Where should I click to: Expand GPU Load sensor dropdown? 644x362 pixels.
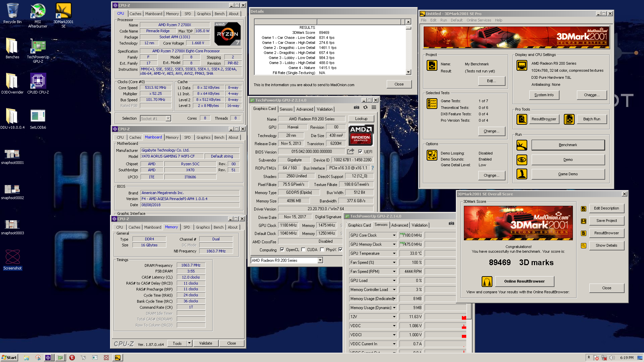[x=394, y=281]
